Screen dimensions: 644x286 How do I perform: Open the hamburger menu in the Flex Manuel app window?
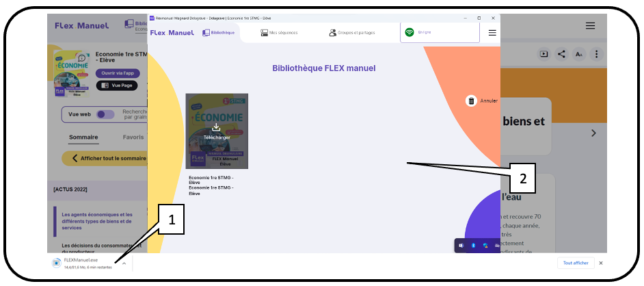pyautogui.click(x=492, y=32)
